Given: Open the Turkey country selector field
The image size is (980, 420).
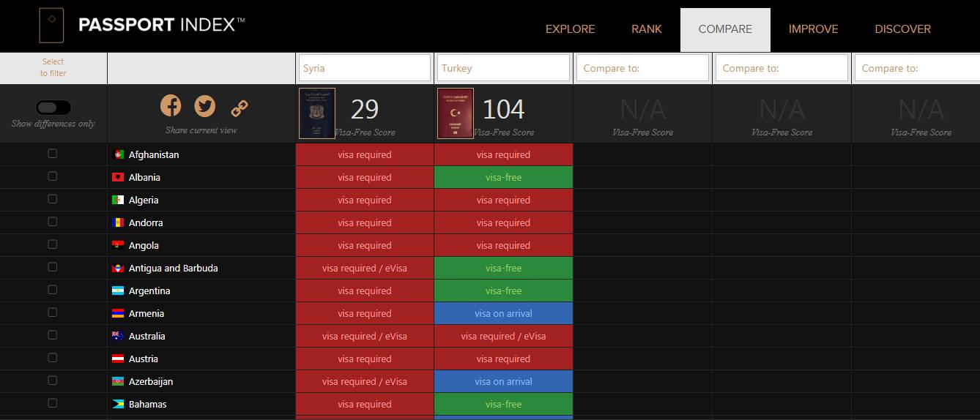Looking at the screenshot, I should coord(504,68).
